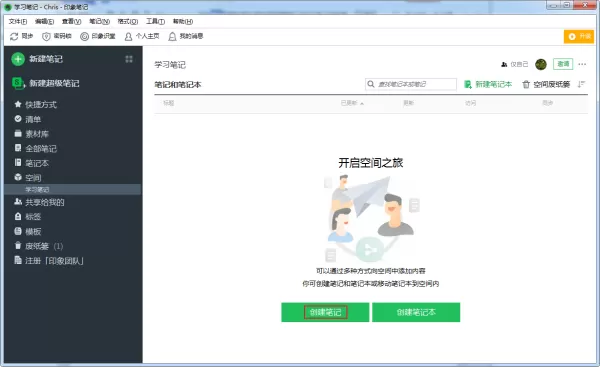The width and height of the screenshot is (600, 367).
Task: Click 新建笔记本 new notebook link
Action: tap(488, 85)
